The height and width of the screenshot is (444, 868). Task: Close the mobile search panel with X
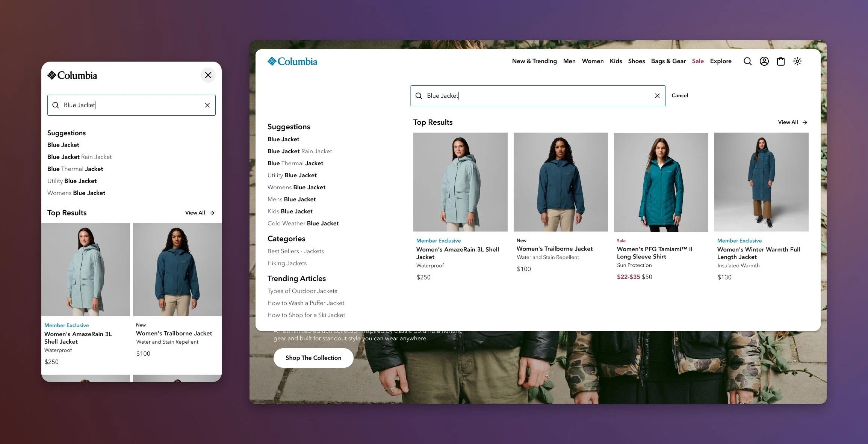[x=208, y=75]
